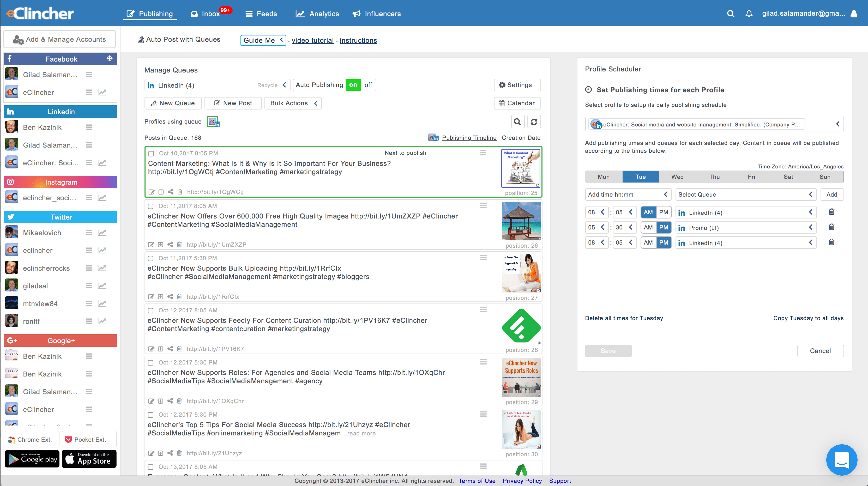Switch to the Wed day tab
The height and width of the screenshot is (486, 868).
pos(677,177)
